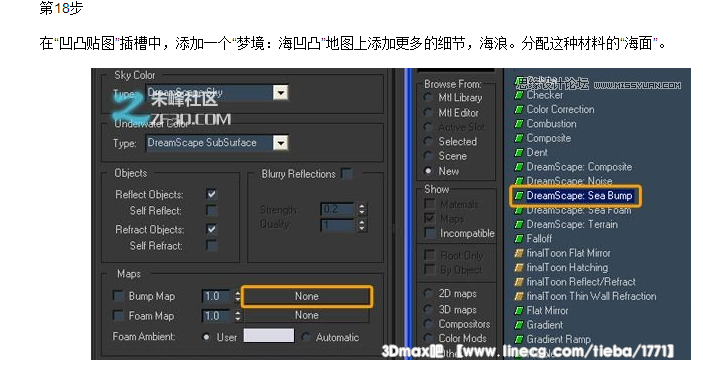Adjust Bump Map amount spinner
The width and height of the screenshot is (703, 368).
pyautogui.click(x=238, y=296)
